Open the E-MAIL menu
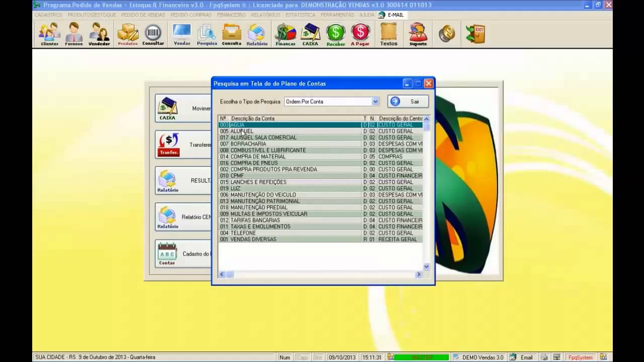Viewport: 644px width, 362px height. 391,15
